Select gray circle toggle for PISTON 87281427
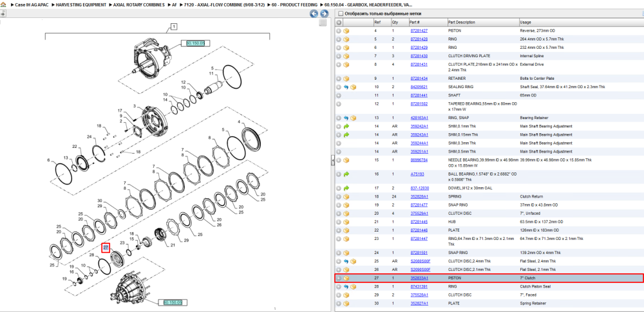The image size is (644, 312). point(339,31)
